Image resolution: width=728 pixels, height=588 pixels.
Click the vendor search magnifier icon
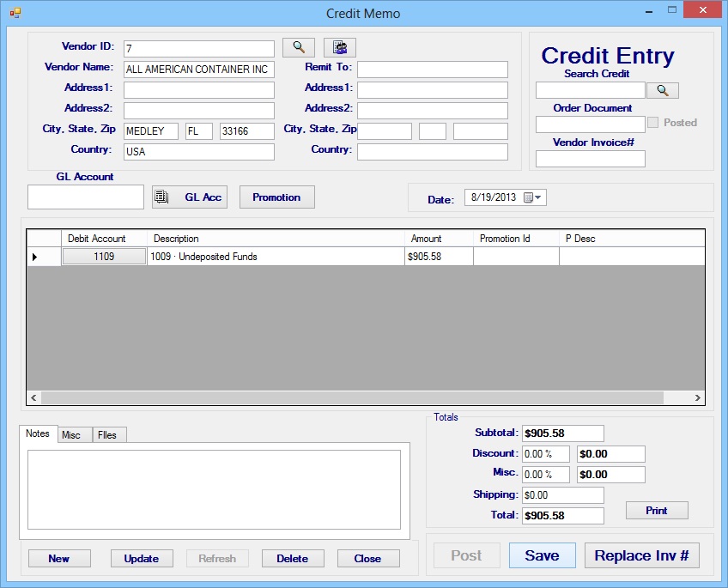pyautogui.click(x=299, y=47)
